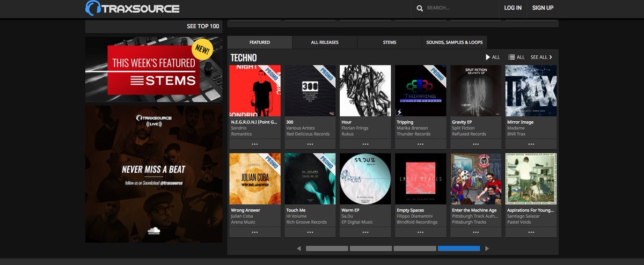Expand options menu under Empty Spaces
Viewport: 644px width, 265px height.
(x=421, y=232)
